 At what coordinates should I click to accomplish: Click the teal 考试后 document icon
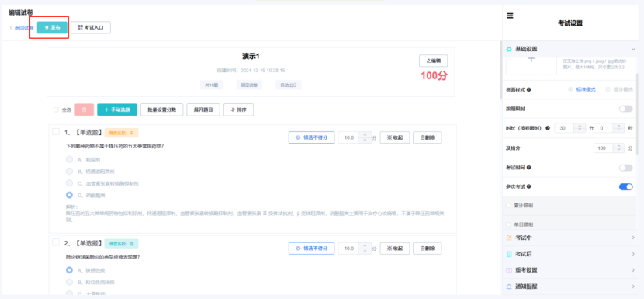(x=509, y=254)
